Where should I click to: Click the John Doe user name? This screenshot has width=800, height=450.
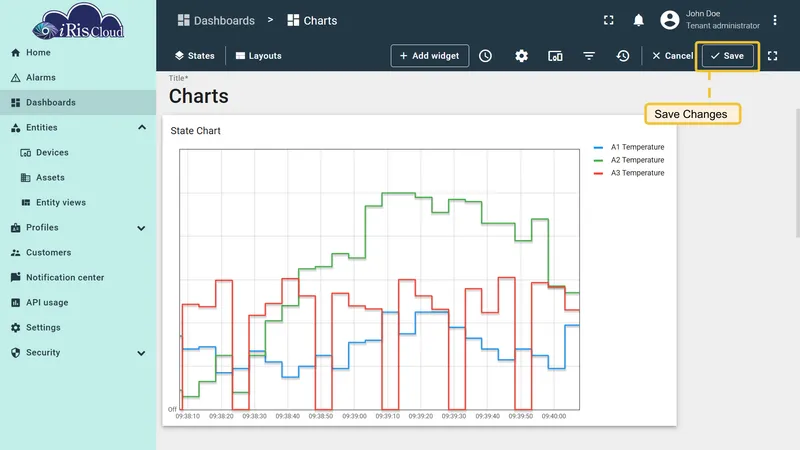[703, 14]
